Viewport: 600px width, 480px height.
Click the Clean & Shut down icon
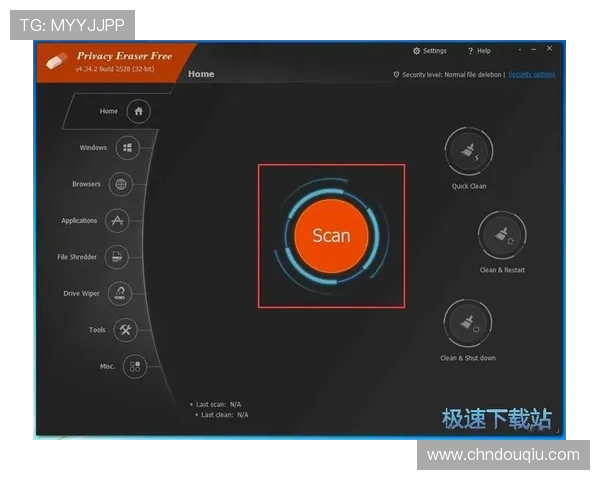pyautogui.click(x=467, y=324)
